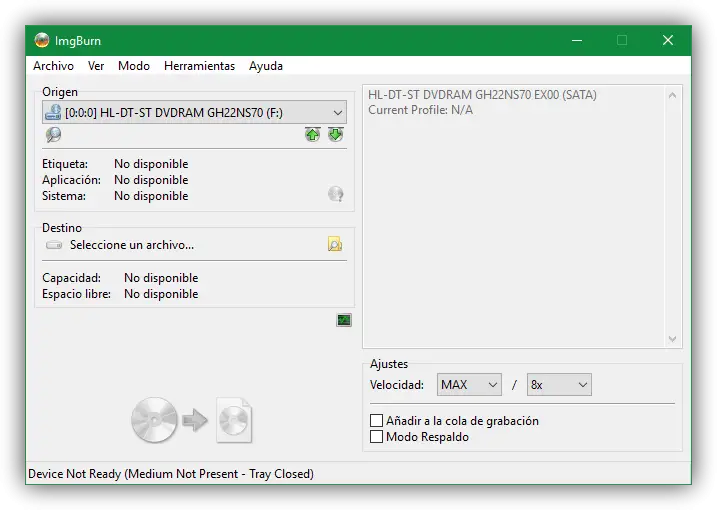This screenshot has width=717, height=510.
Task: Click the Aplicación label
Action: pos(71,180)
